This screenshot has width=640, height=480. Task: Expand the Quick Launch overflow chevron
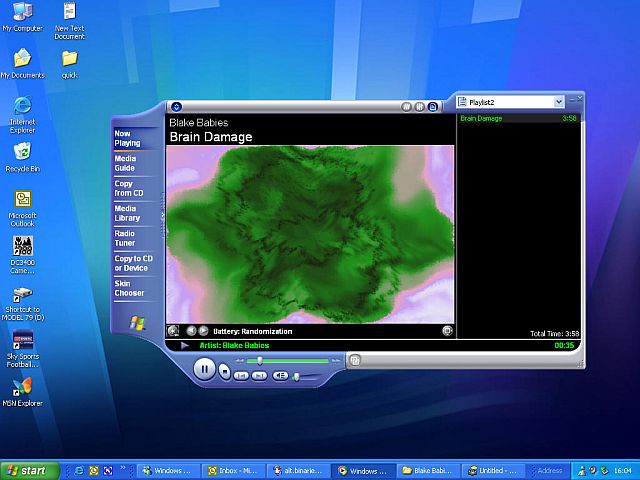(x=122, y=468)
